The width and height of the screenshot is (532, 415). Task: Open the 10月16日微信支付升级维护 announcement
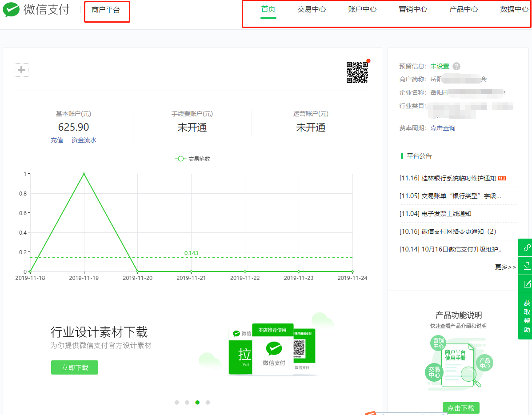click(450, 249)
